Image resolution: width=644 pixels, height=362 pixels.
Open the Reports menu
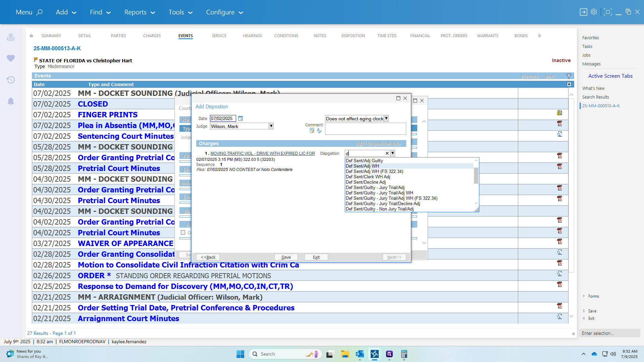point(140,12)
